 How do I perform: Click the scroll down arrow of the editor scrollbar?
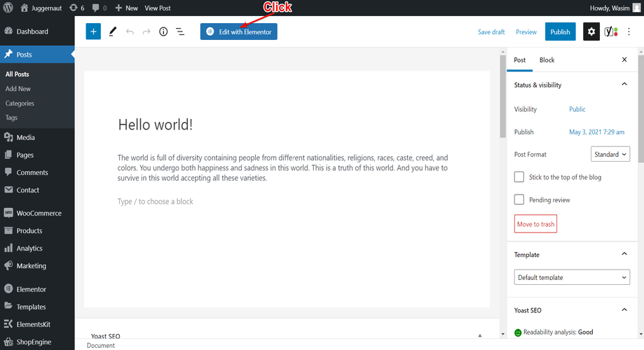click(x=502, y=334)
